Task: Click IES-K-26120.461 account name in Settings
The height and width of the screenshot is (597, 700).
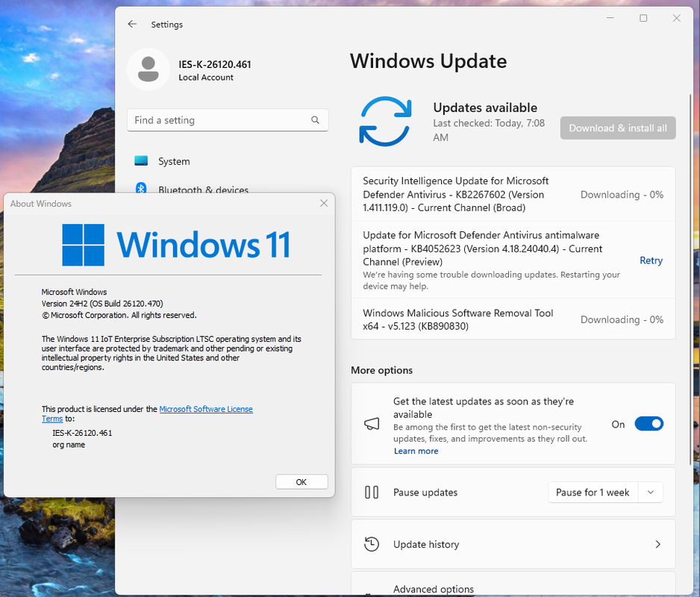Action: click(x=215, y=64)
